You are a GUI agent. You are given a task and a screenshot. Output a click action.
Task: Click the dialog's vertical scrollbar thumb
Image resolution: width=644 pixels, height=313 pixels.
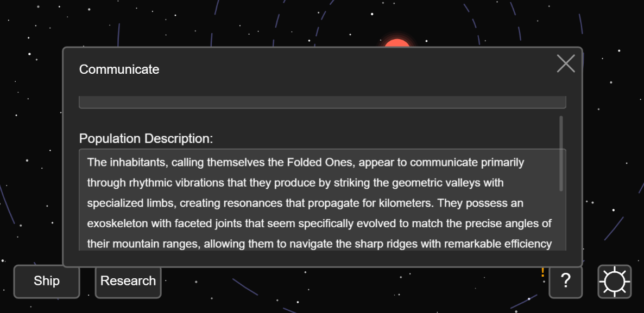[x=561, y=154]
